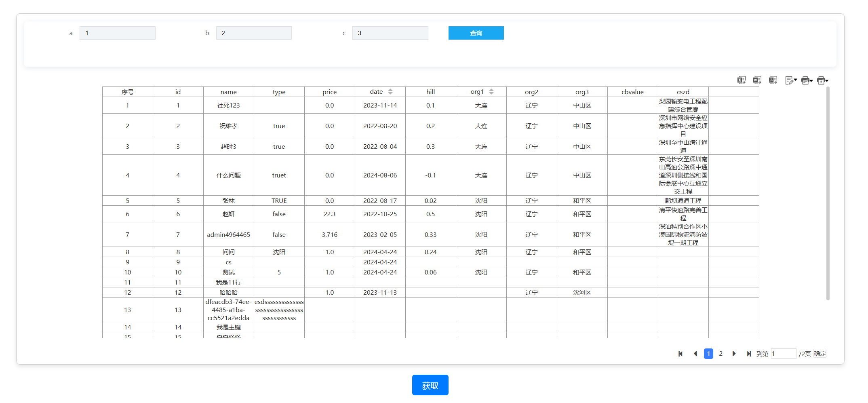The width and height of the screenshot is (868, 403).
Task: Select the price cell 22.3
Action: 330,214
